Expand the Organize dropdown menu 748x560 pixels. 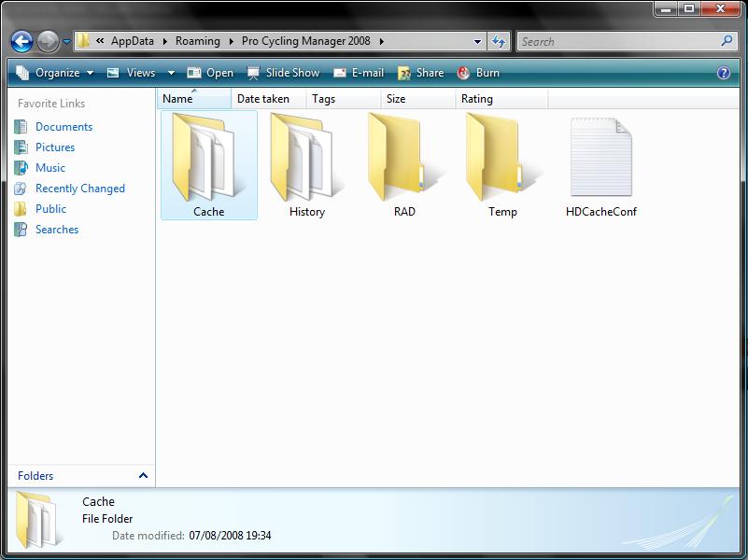pos(56,73)
